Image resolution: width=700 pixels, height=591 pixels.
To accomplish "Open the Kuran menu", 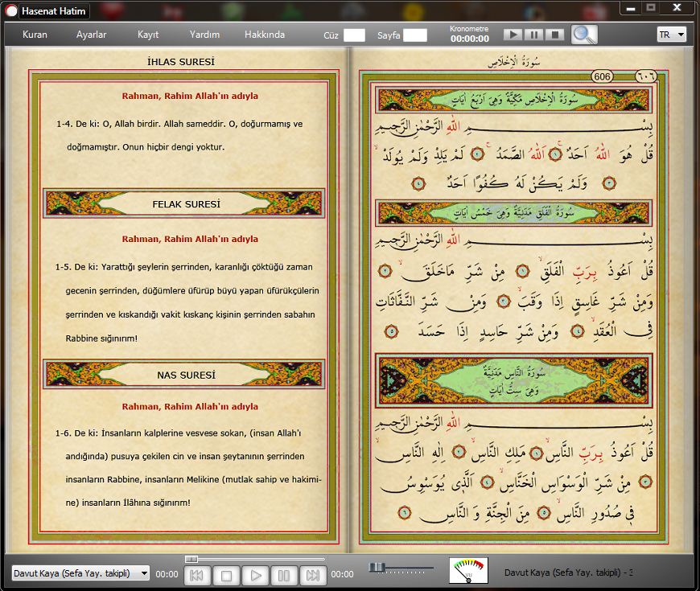I will point(35,35).
